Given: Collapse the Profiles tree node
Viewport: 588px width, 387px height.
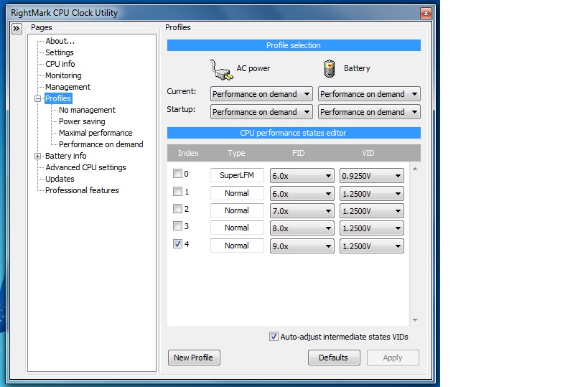Looking at the screenshot, I should click(x=37, y=98).
